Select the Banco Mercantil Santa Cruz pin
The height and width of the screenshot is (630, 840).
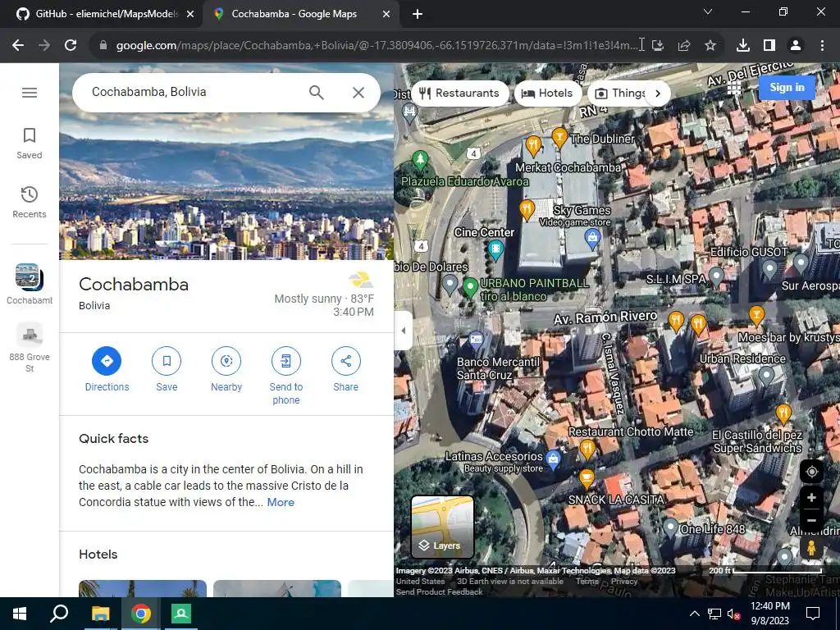click(476, 340)
